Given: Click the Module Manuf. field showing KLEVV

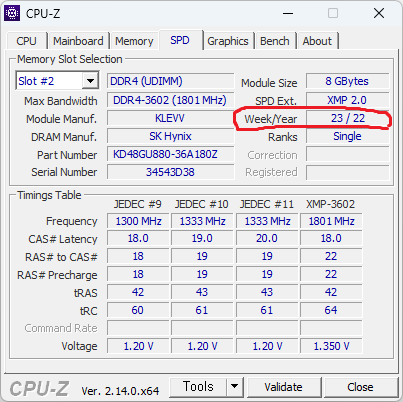Looking at the screenshot, I should (170, 118).
